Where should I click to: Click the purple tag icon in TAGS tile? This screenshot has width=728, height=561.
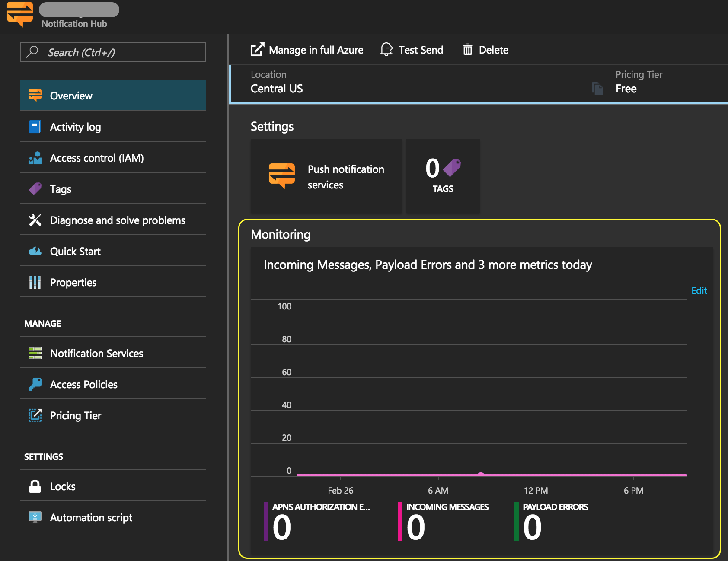[x=452, y=168]
